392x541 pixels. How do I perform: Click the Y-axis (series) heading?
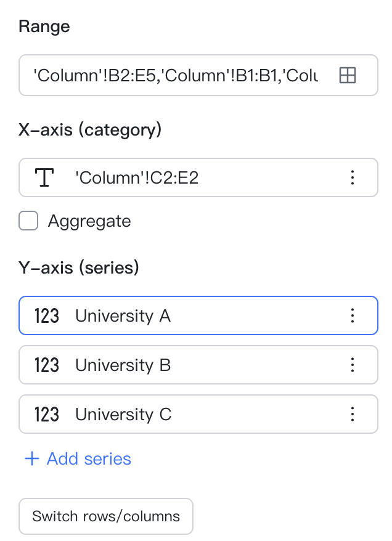tap(79, 268)
